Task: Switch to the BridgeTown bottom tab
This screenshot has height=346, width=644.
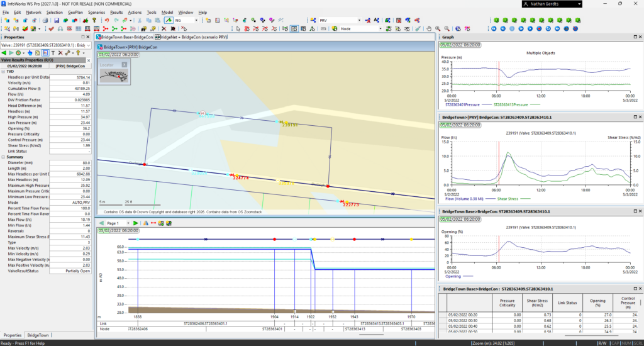Action: (x=38, y=335)
